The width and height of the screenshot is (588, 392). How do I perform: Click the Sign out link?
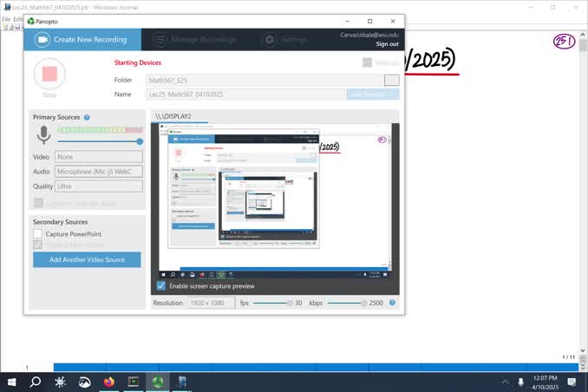coord(387,44)
